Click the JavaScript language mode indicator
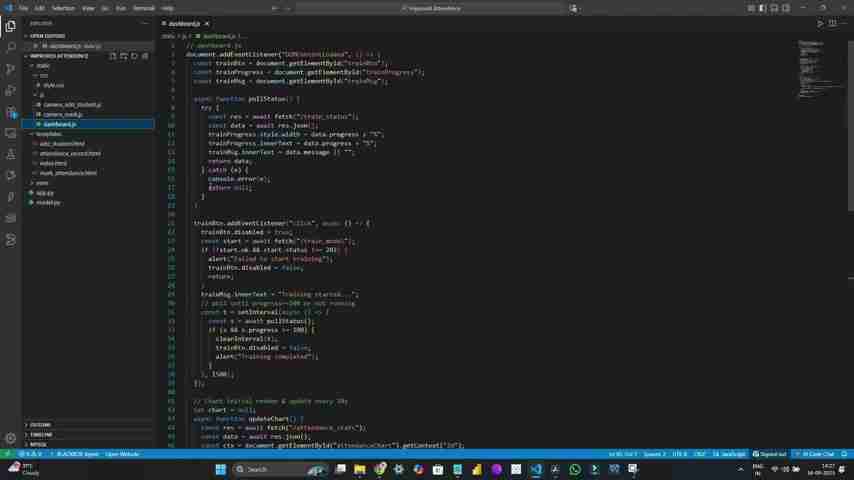Image resolution: width=854 pixels, height=480 pixels. point(734,454)
